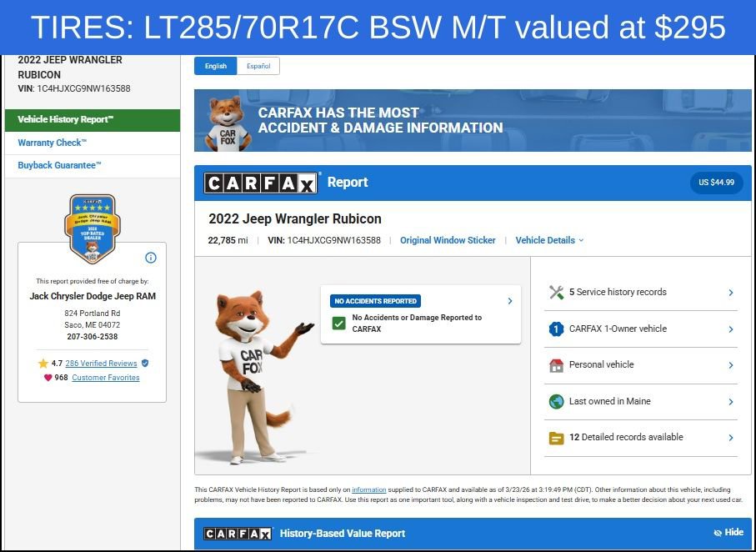Select the English language option
The width and height of the screenshot is (756, 552).
(215, 66)
